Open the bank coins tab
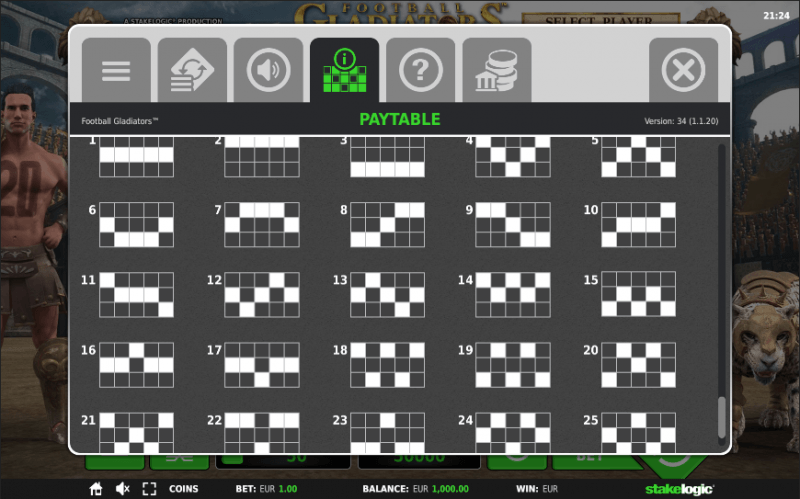The width and height of the screenshot is (800, 499). pyautogui.click(x=497, y=70)
